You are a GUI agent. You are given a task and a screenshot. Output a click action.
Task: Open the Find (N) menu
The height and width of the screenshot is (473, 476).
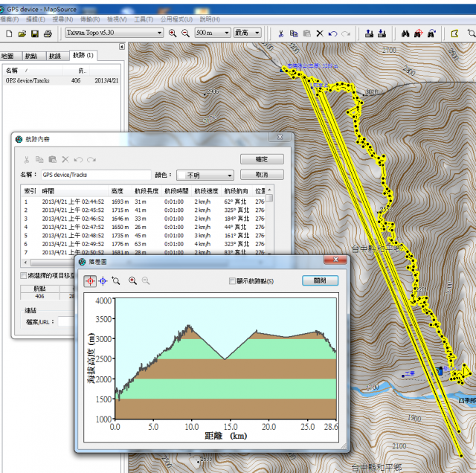[x=62, y=19]
